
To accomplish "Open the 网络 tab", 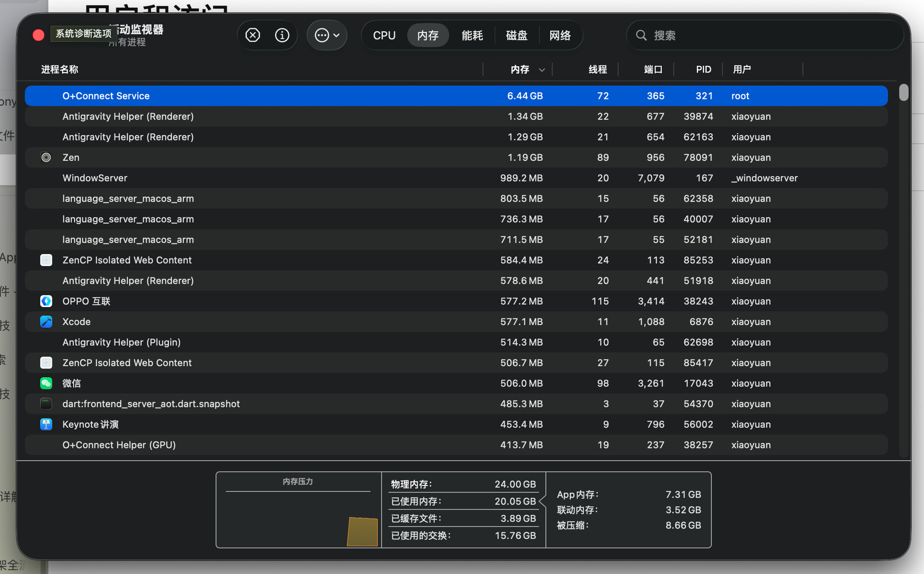I will 560,36.
